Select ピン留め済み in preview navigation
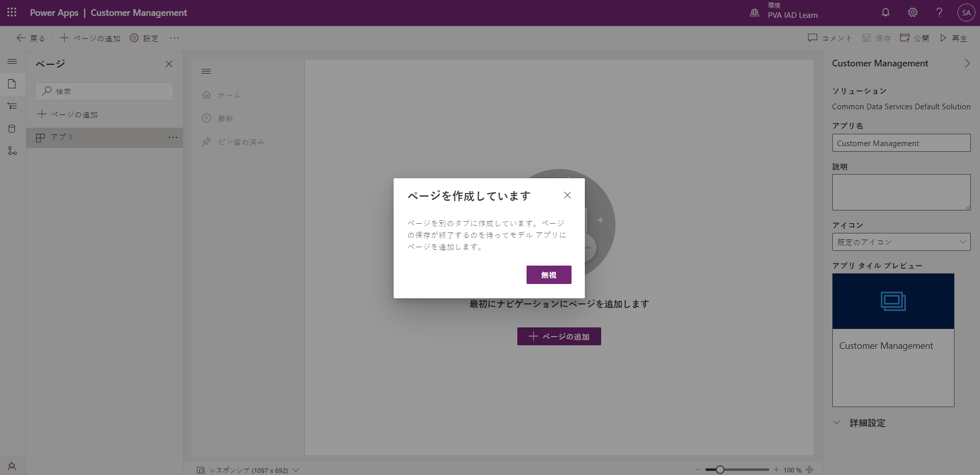This screenshot has height=475, width=980. [x=233, y=142]
